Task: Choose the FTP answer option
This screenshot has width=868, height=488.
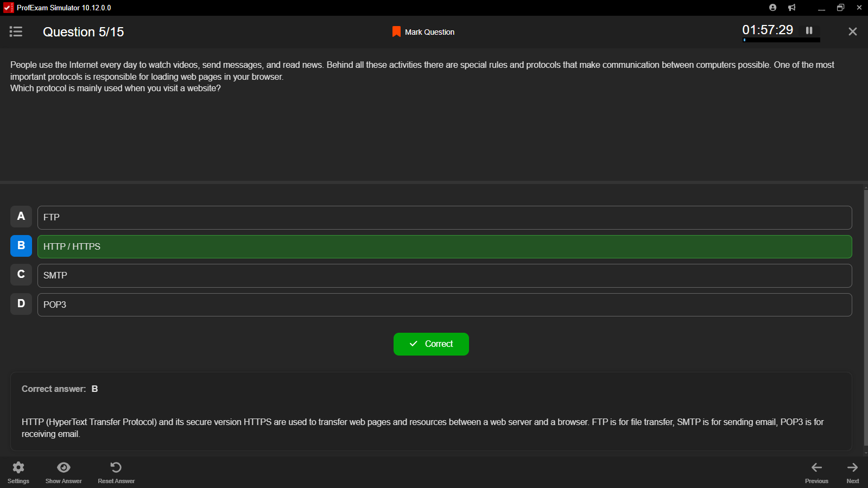Action: click(445, 218)
